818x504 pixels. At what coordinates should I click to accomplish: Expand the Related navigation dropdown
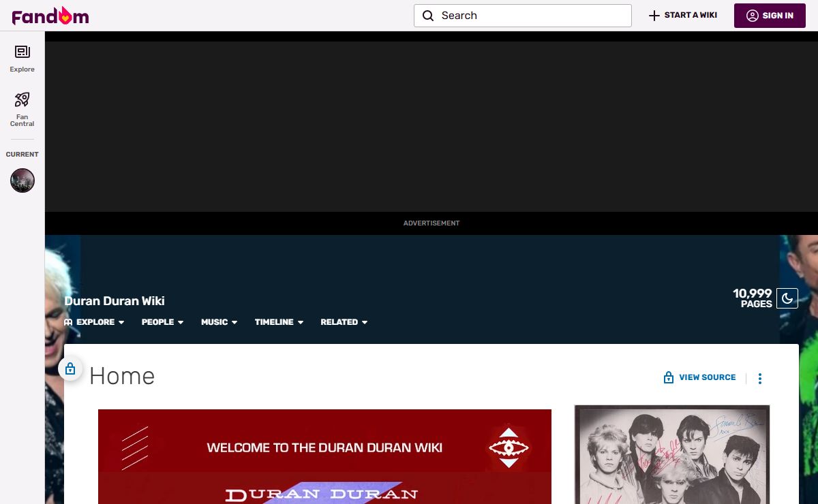(344, 322)
